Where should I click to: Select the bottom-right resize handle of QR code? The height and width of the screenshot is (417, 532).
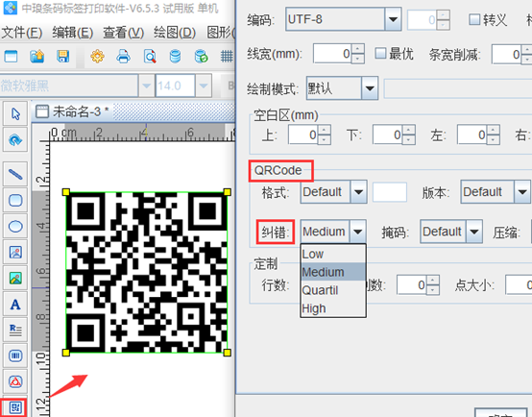[x=228, y=353]
